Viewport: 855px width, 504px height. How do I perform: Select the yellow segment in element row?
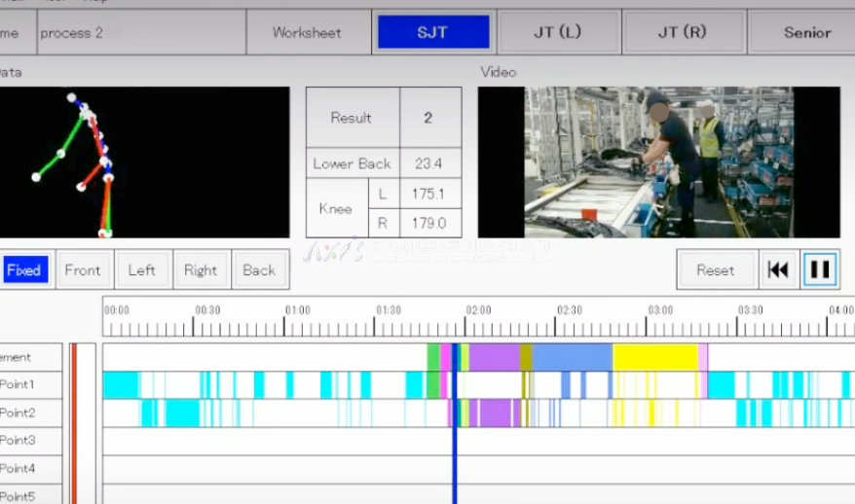[x=655, y=357]
